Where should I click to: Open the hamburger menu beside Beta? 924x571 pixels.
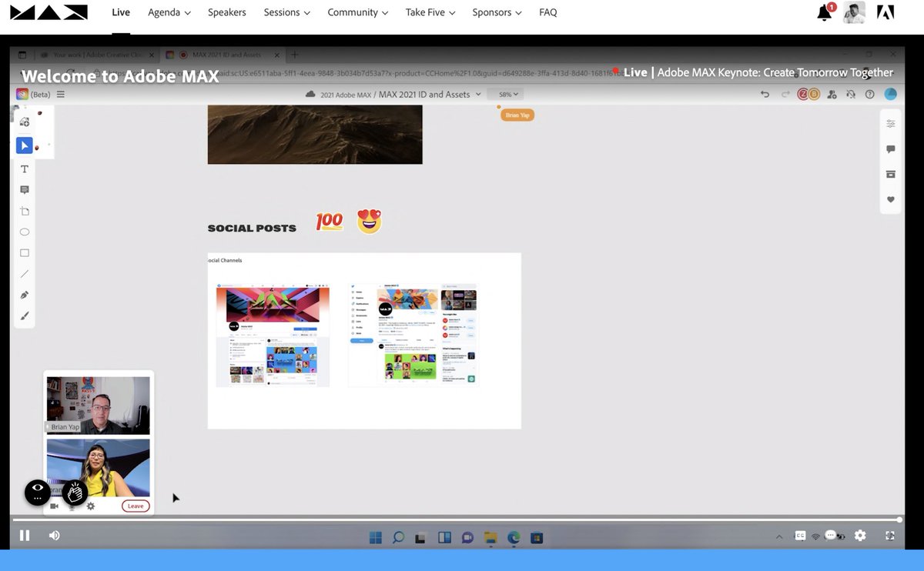[61, 95]
